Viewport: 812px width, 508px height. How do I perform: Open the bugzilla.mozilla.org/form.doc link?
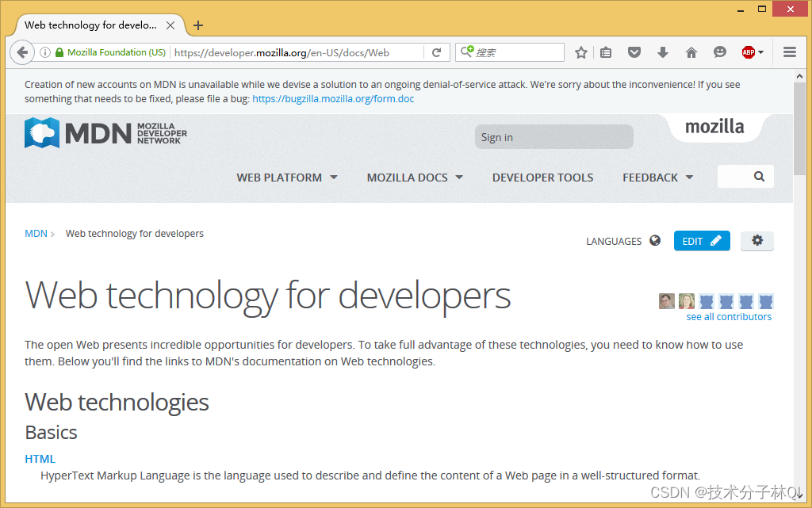point(333,99)
